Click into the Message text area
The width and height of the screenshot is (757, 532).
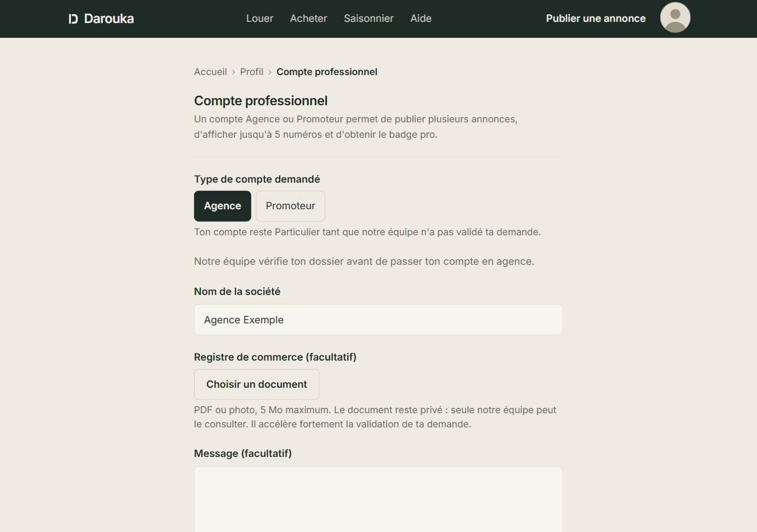(x=378, y=499)
